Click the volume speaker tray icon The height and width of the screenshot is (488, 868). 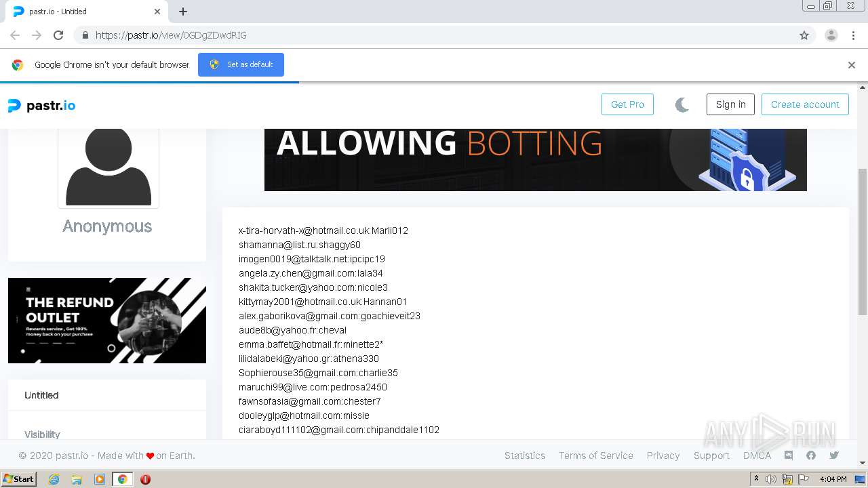point(771,479)
